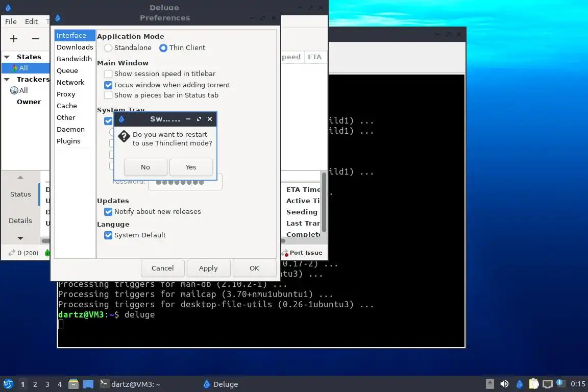Image resolution: width=588 pixels, height=392 pixels.
Task: Open the notification tray icon with exclamation
Action: pyautogui.click(x=559, y=383)
